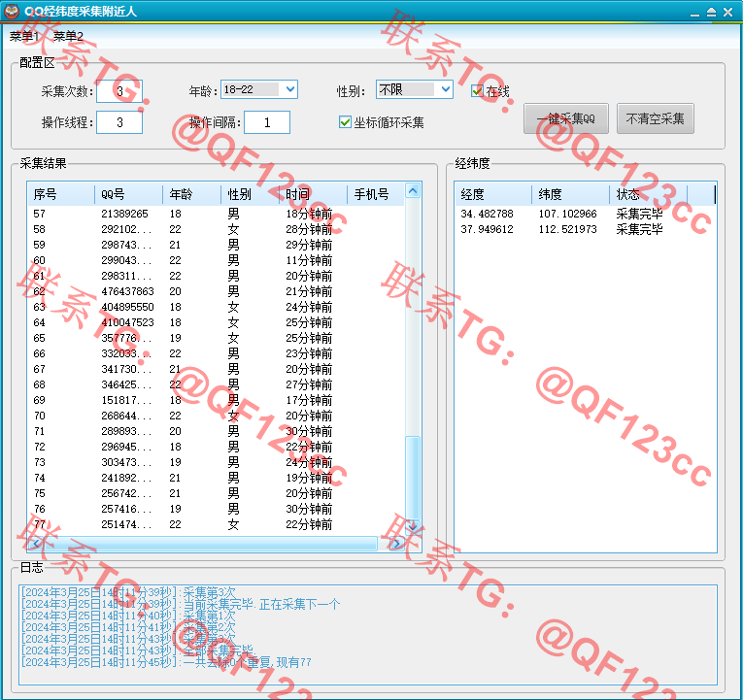Image resolution: width=743 pixels, height=700 pixels.
Task: Click the 纬度 column header
Action: (x=570, y=194)
